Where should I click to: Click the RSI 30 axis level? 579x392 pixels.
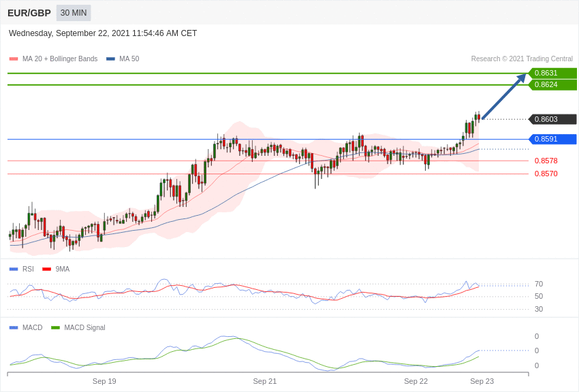(539, 309)
